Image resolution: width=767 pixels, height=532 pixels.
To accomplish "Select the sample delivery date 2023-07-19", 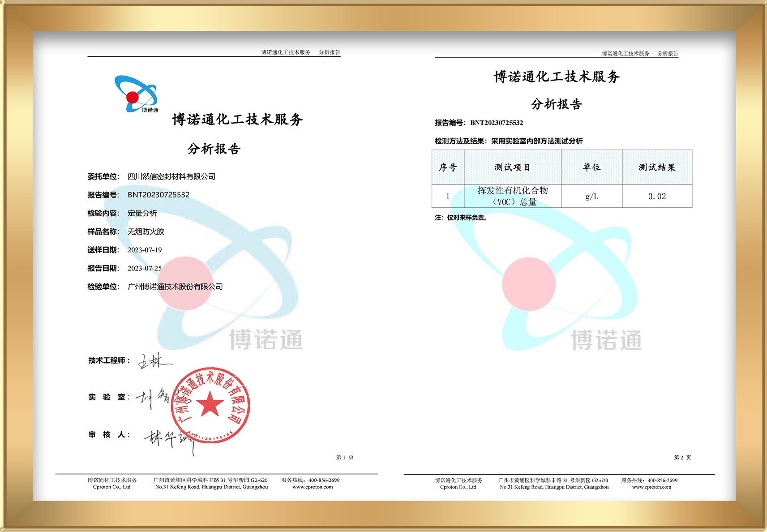I will coord(145,250).
